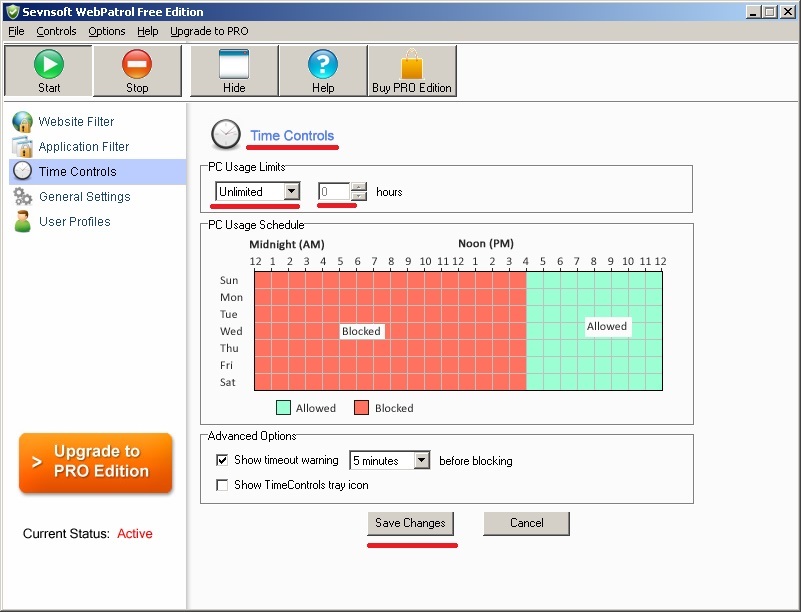The width and height of the screenshot is (801, 612).
Task: Click the Hide window toolbar icon
Action: point(233,65)
